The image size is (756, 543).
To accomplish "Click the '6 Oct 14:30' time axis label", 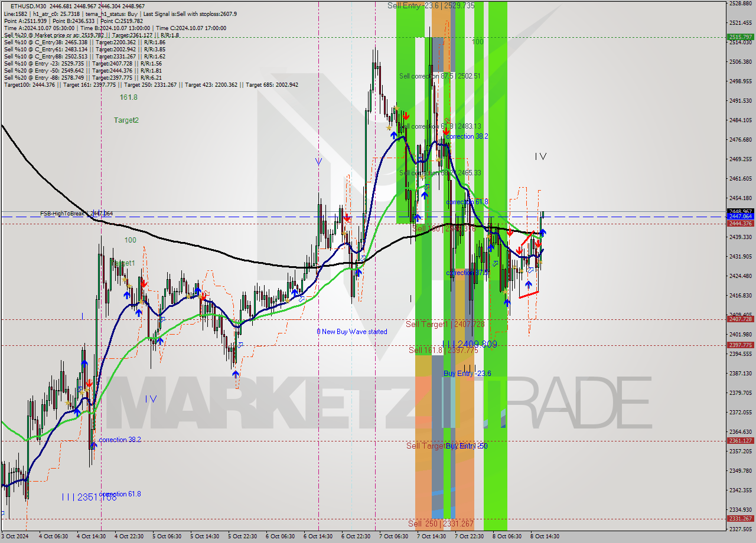I will [318, 537].
